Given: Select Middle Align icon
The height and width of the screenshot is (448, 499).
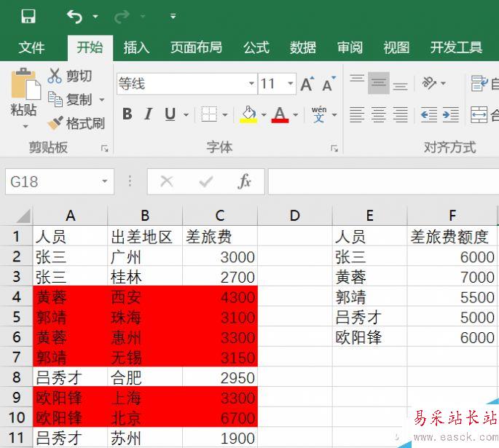Looking at the screenshot, I should click(379, 83).
